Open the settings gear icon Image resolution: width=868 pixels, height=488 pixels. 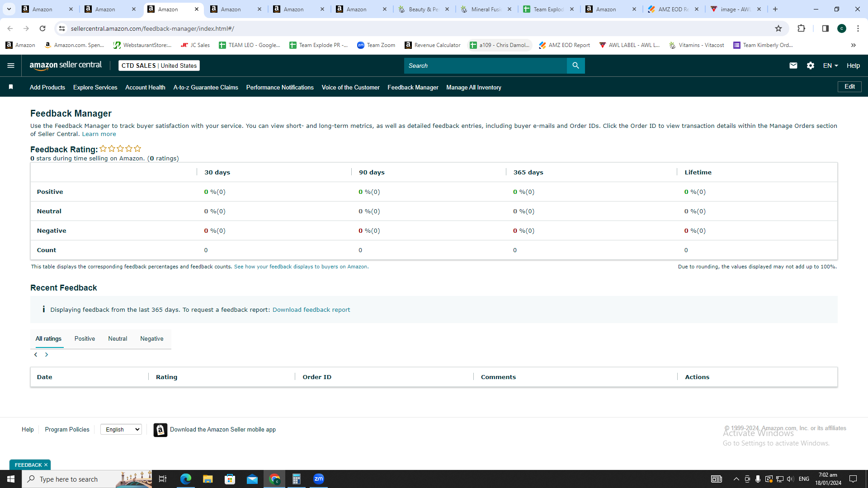(x=811, y=66)
